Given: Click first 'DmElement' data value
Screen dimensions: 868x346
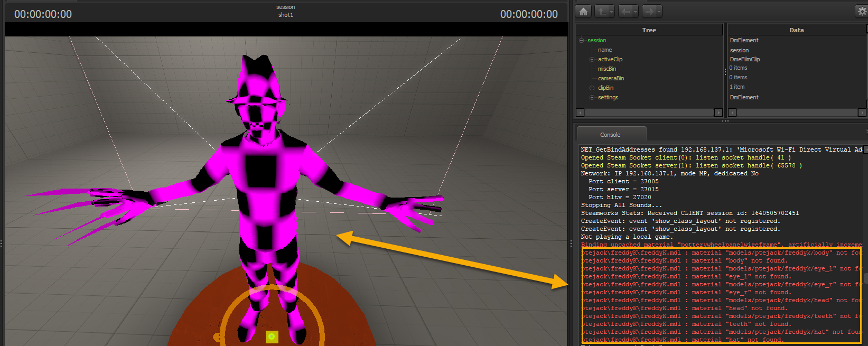Looking at the screenshot, I should [x=744, y=40].
